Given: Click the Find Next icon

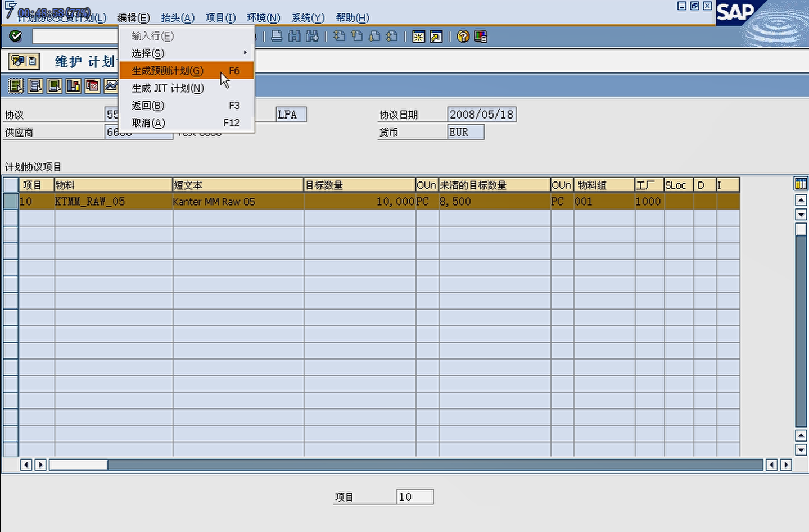Looking at the screenshot, I should (313, 36).
